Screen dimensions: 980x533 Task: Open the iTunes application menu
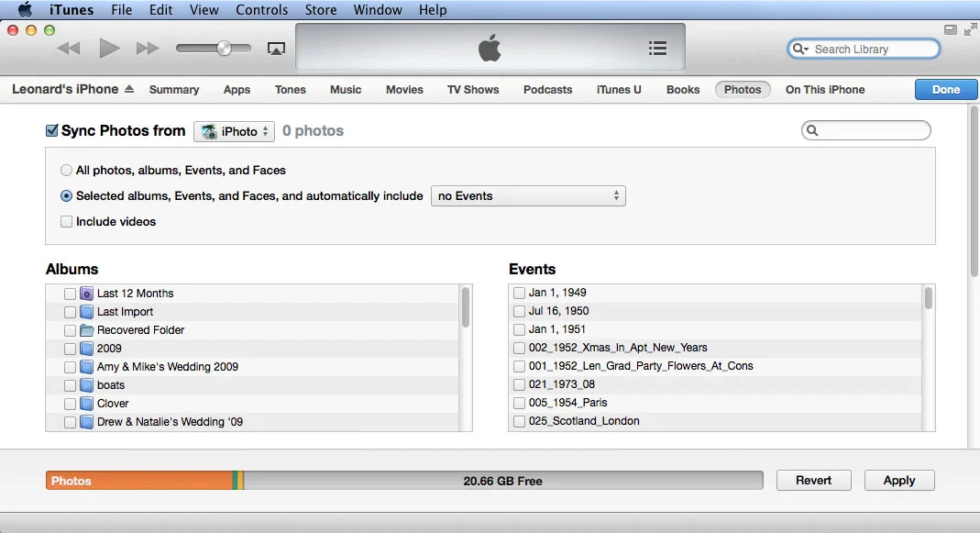click(72, 10)
